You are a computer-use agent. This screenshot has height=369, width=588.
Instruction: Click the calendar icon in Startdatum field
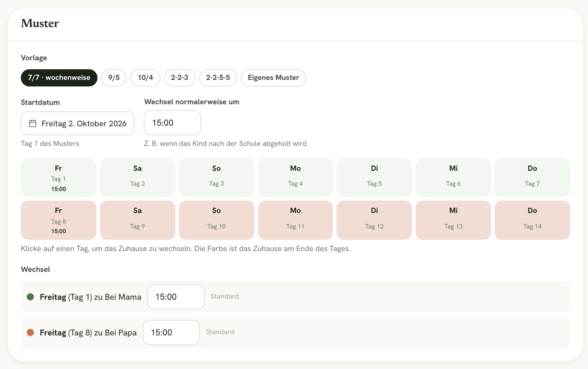33,123
